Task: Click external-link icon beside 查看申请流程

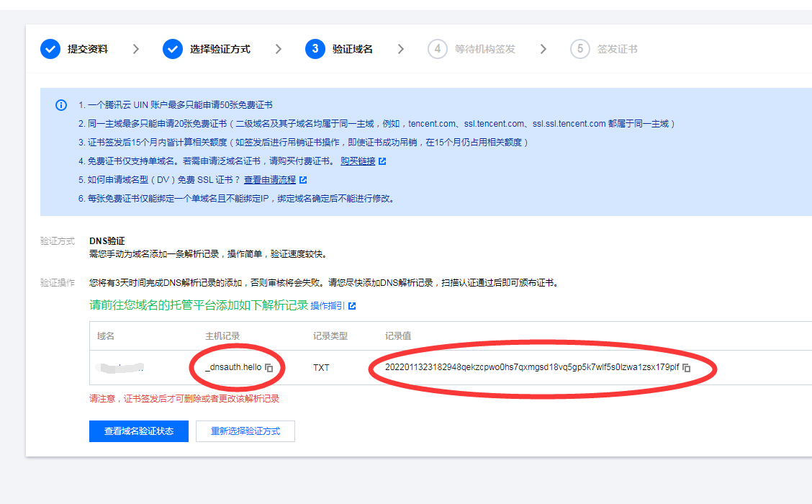Action: pyautogui.click(x=303, y=180)
